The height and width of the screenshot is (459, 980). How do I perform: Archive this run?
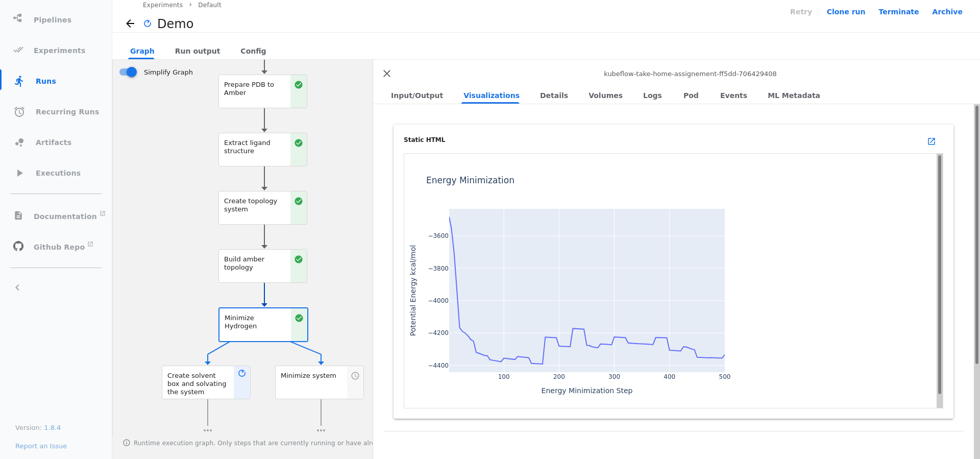tap(947, 12)
